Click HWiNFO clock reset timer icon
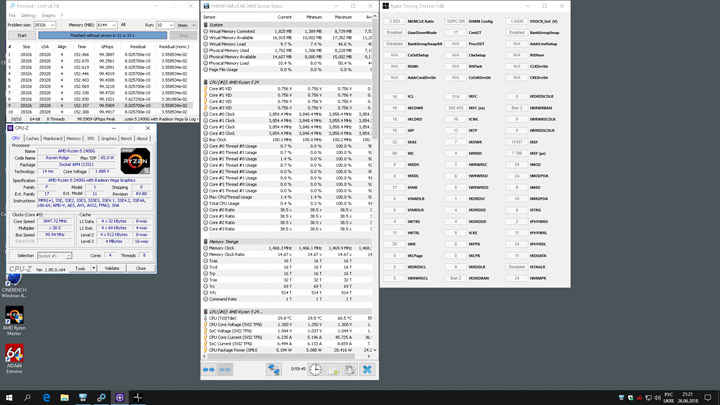 pos(315,369)
